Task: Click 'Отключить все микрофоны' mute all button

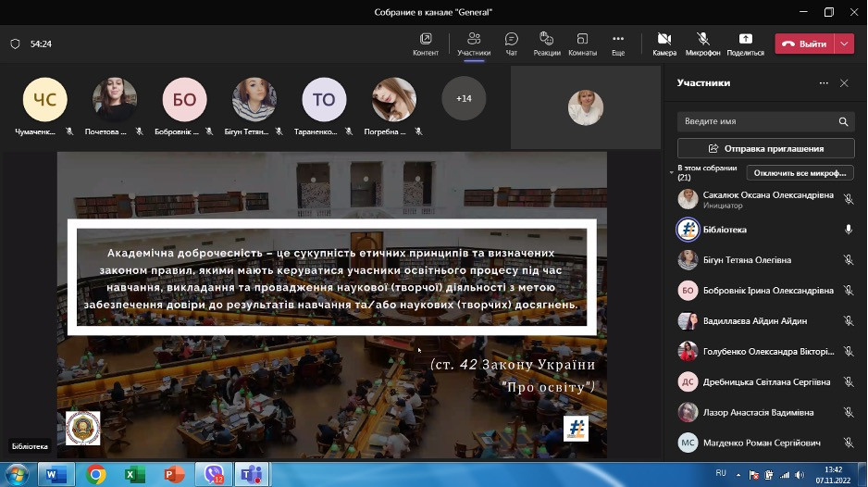Action: coord(800,173)
